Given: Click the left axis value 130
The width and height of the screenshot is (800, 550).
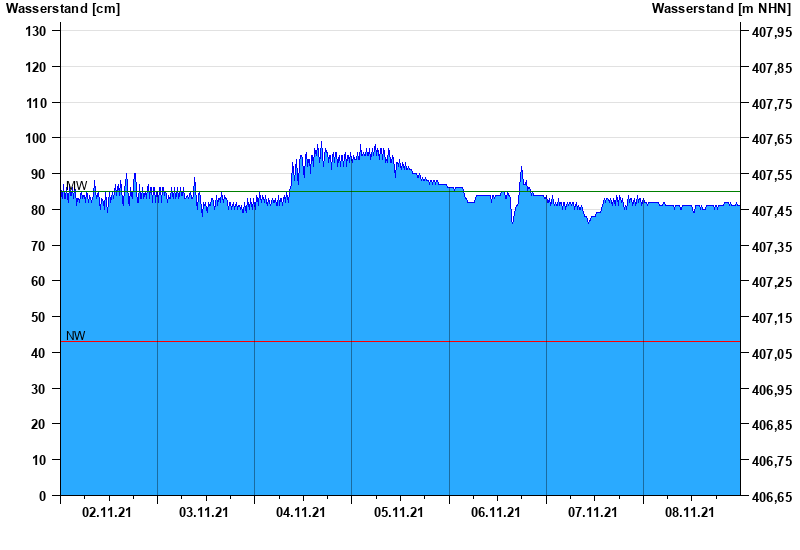Looking at the screenshot, I should tap(35, 31).
